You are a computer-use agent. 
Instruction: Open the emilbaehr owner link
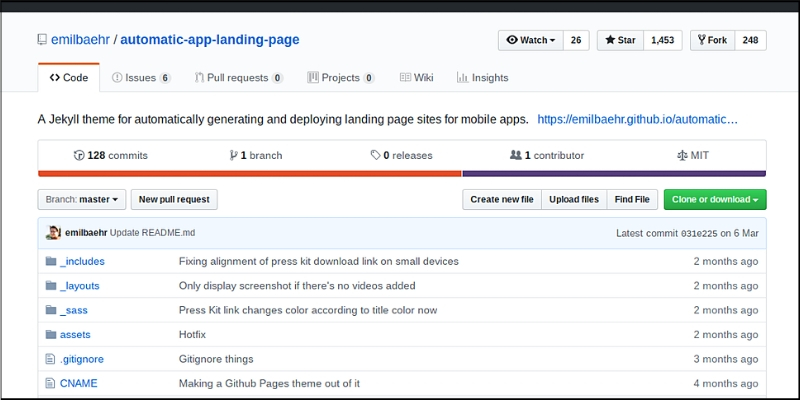pos(81,40)
